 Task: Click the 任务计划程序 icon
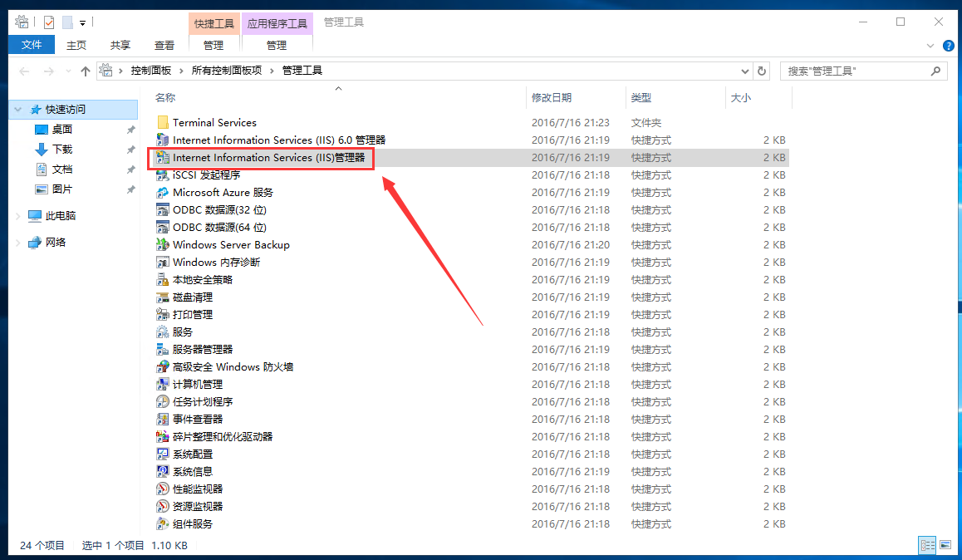(163, 402)
